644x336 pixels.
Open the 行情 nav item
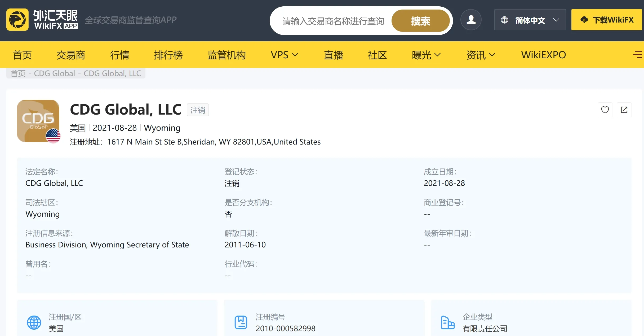[x=119, y=55]
